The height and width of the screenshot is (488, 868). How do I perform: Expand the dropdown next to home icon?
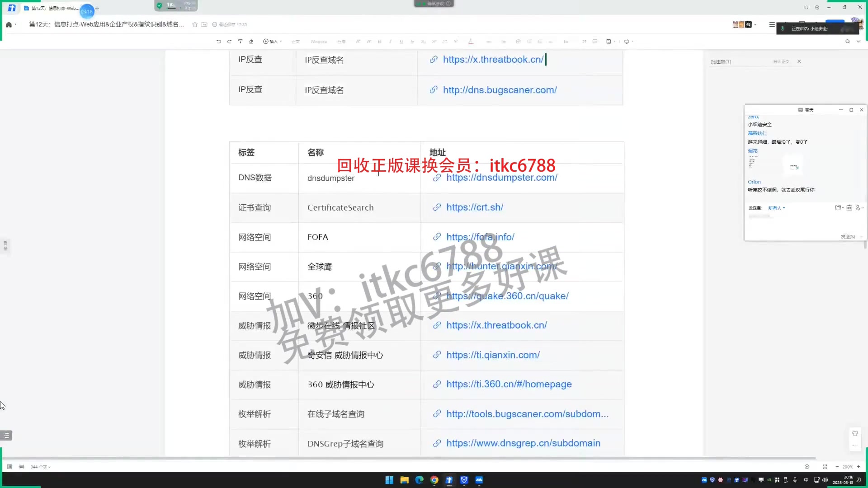click(x=16, y=24)
